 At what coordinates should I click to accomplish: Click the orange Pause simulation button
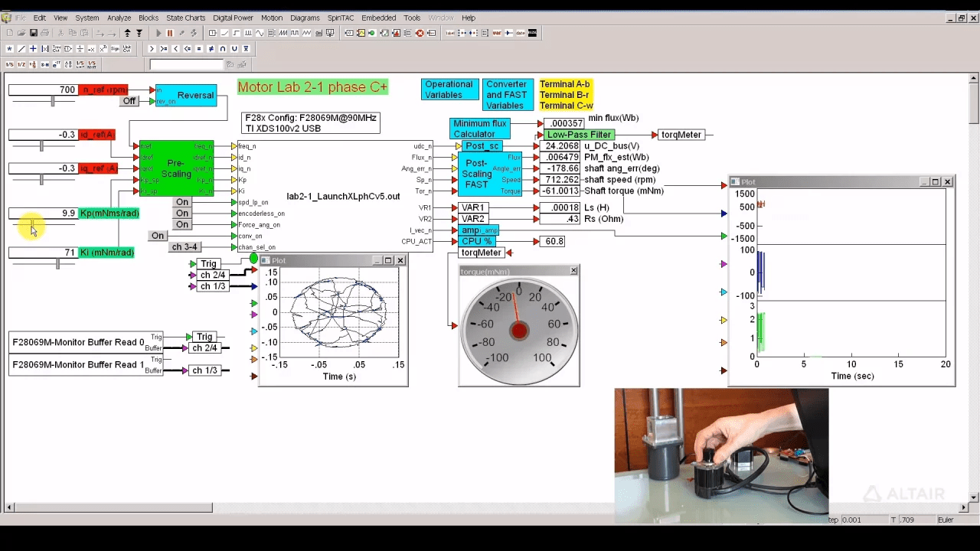pyautogui.click(x=170, y=33)
